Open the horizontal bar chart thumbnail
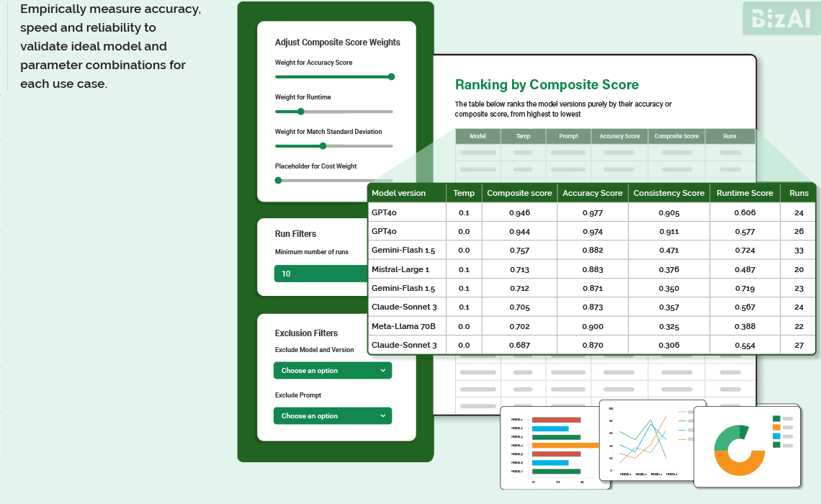The image size is (821, 504). click(x=555, y=448)
